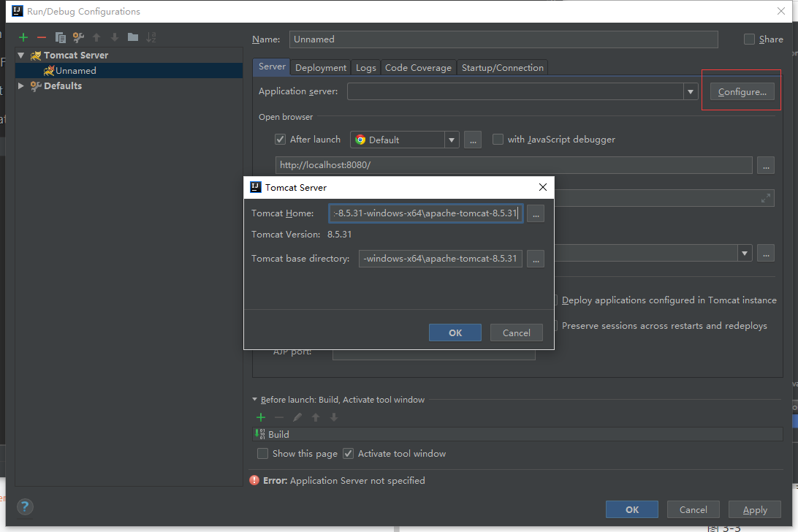798x532 pixels.
Task: Collapse Before launch section
Action: 254,400
